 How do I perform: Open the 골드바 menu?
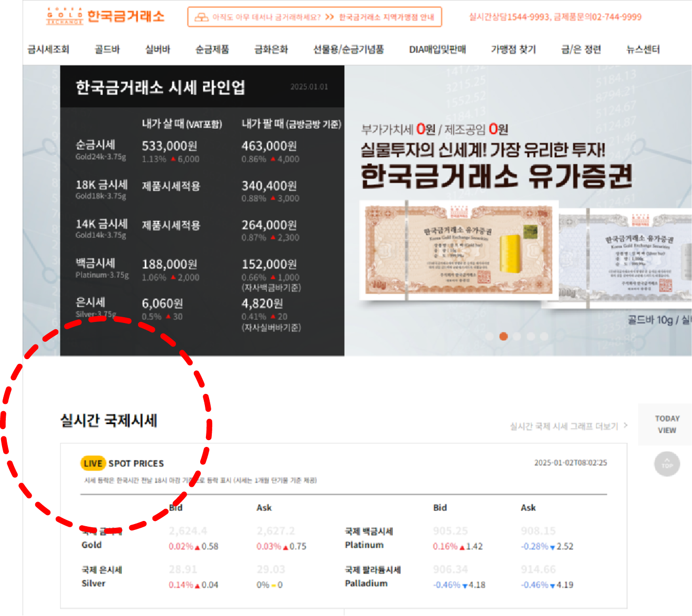[x=107, y=49]
